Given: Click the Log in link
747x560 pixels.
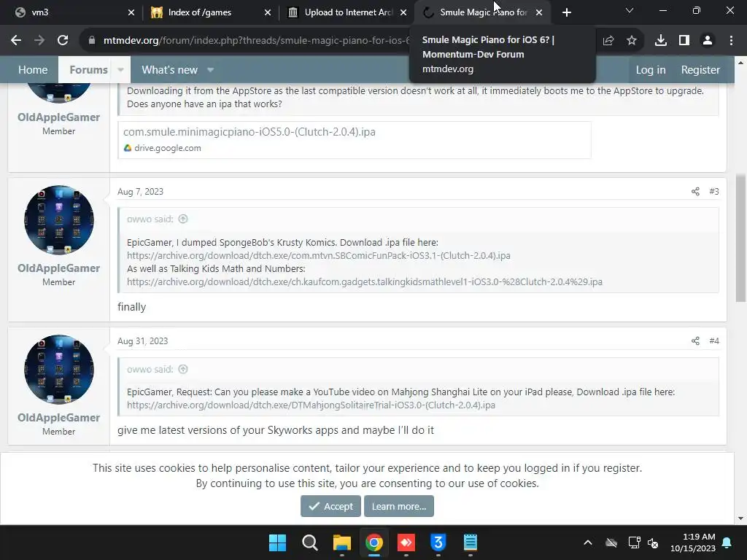Looking at the screenshot, I should (x=650, y=70).
